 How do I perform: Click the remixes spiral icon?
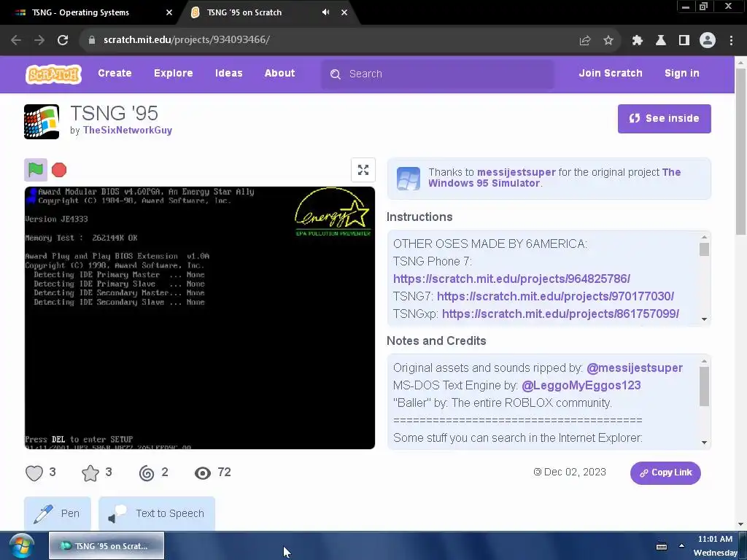[147, 472]
